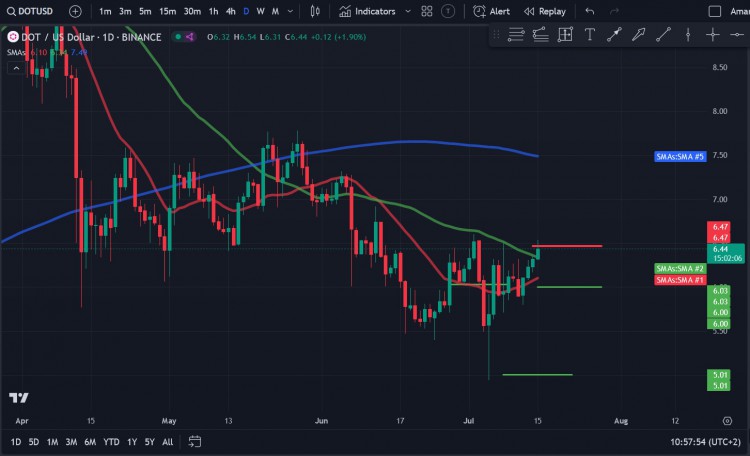750x456 pixels.
Task: Select the 15m timeframe
Action: 167,11
